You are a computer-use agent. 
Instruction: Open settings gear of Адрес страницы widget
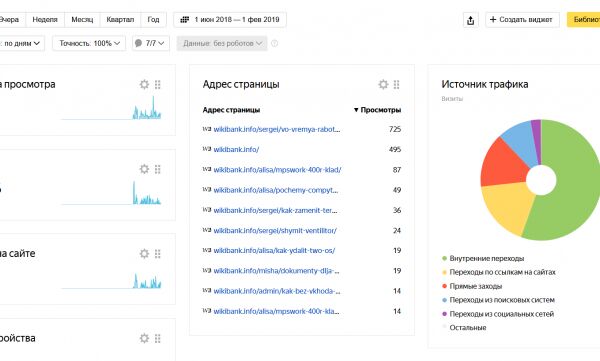click(x=383, y=84)
